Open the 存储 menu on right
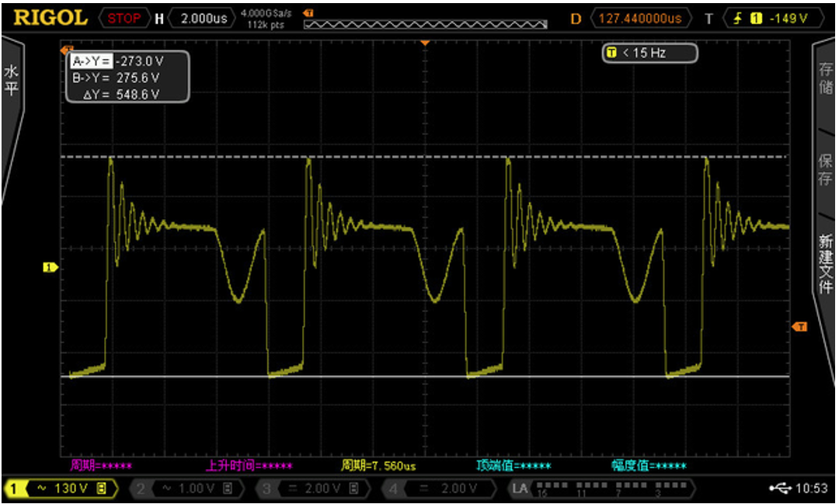Screen dimensions: 839x504 (x=826, y=78)
